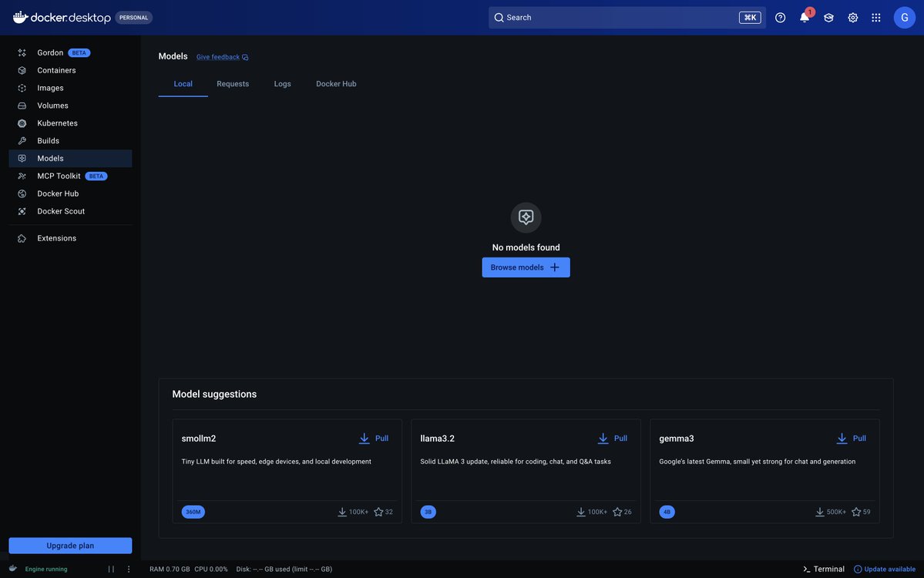This screenshot has height=578, width=924.
Task: Pull the smollm2 model
Action: coord(374,439)
